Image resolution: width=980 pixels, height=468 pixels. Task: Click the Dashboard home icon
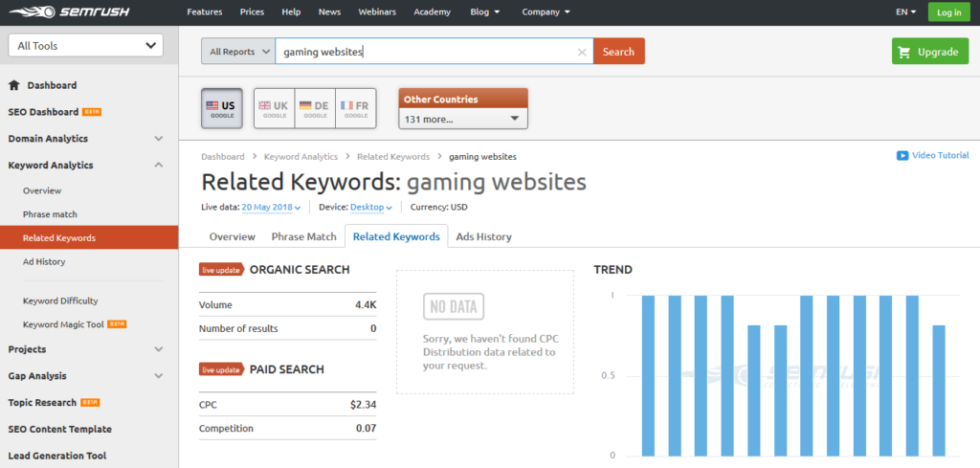coord(14,85)
